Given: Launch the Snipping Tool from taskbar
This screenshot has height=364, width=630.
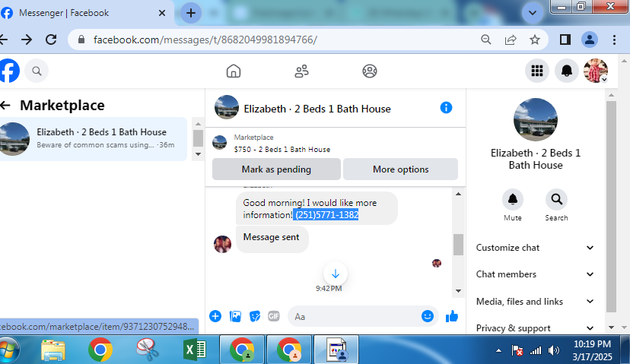Looking at the screenshot, I should pyautogui.click(x=147, y=350).
